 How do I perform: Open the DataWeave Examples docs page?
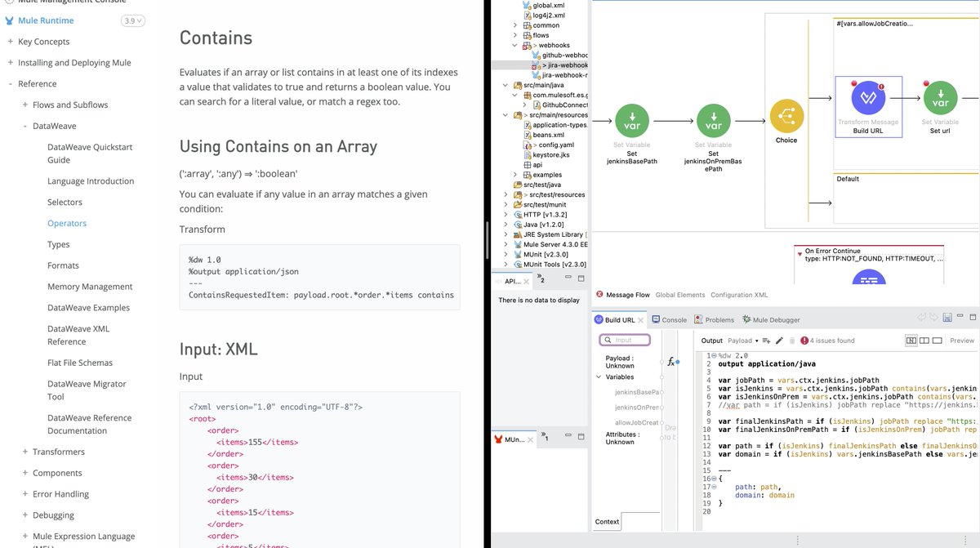(88, 308)
